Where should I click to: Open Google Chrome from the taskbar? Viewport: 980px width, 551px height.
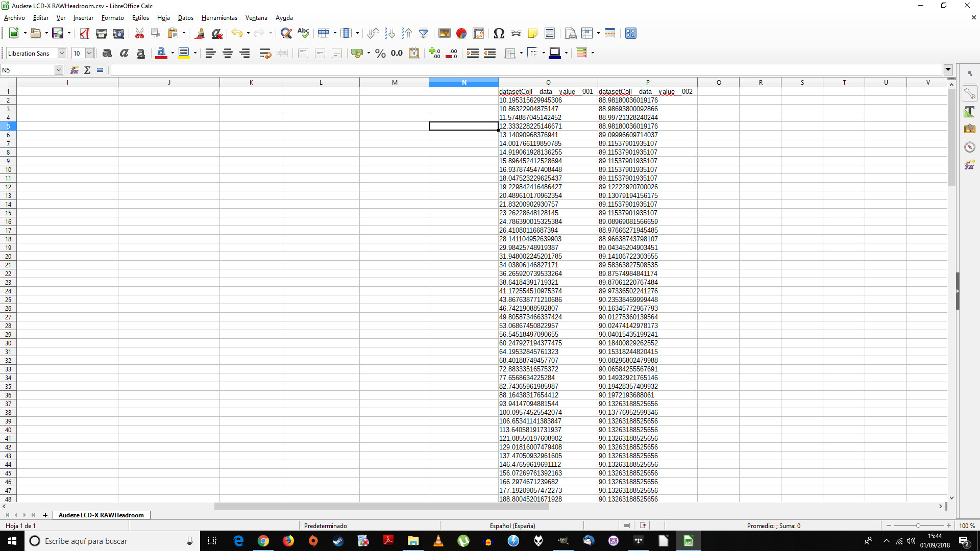(263, 541)
